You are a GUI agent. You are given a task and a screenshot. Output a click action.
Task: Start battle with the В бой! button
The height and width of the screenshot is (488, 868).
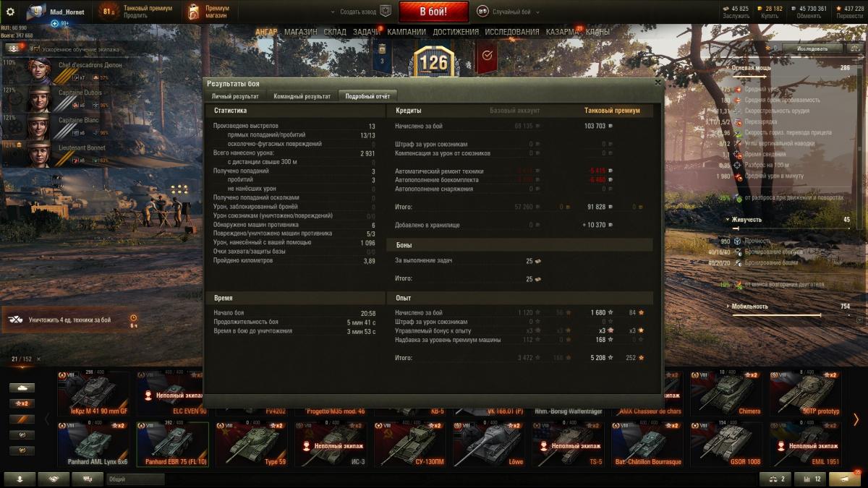coord(434,12)
